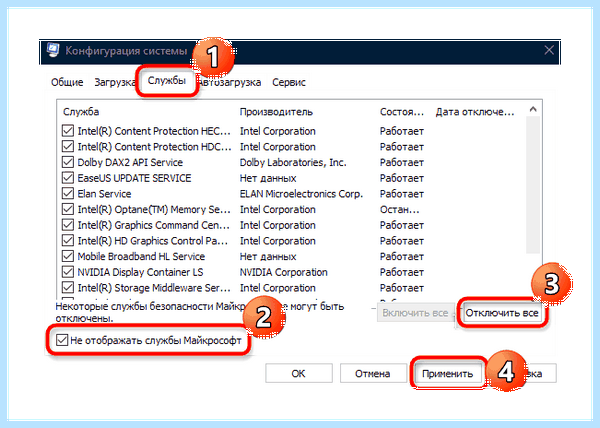
Task: Toggle Dolby DAX2 API Service checkbox
Action: (68, 162)
